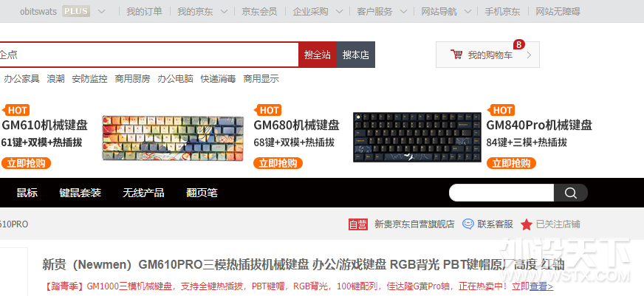This screenshot has width=644, height=296.
Task: Click 立即抢购 under GM680机械键盘
Action: point(278,163)
